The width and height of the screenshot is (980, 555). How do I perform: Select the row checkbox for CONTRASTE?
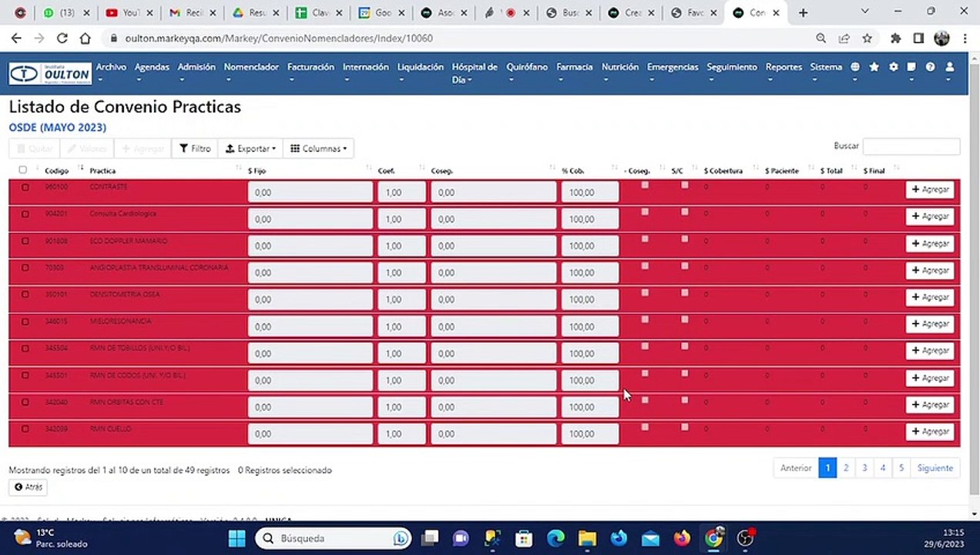click(x=25, y=187)
